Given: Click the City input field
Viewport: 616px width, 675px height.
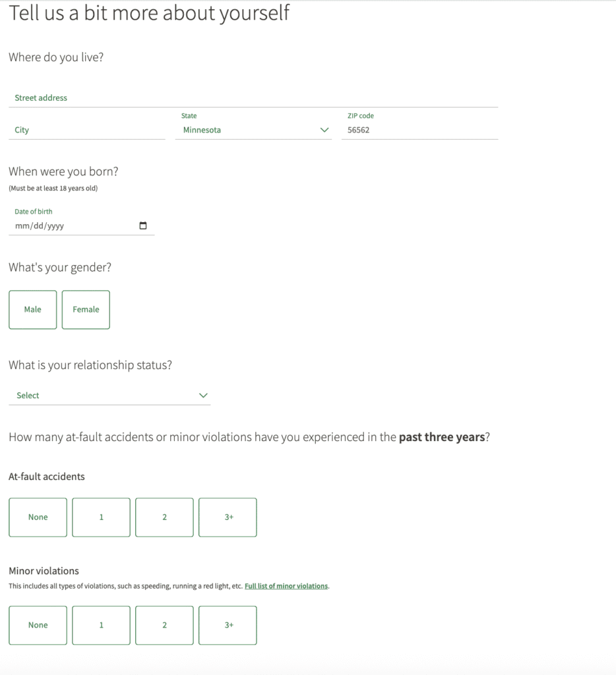Looking at the screenshot, I should tap(87, 131).
